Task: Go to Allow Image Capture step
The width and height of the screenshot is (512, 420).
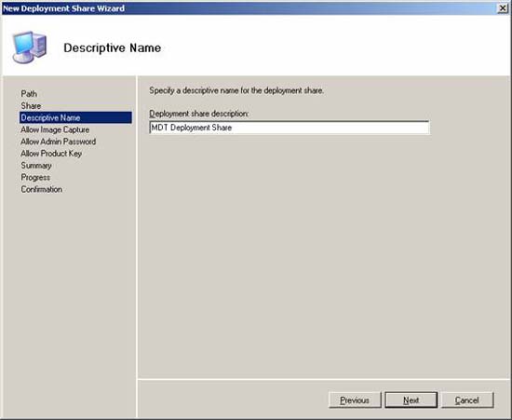Action: [x=55, y=129]
